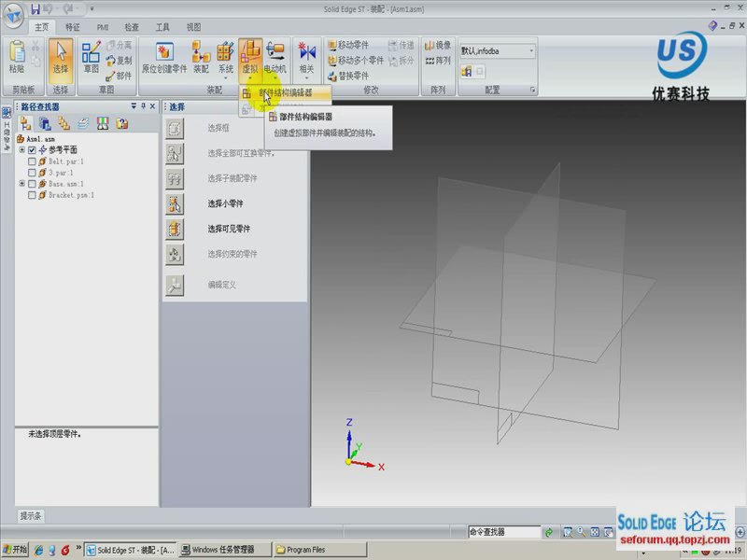Click the Select Box (选择框) icon
747x560 pixels.
tap(175, 128)
